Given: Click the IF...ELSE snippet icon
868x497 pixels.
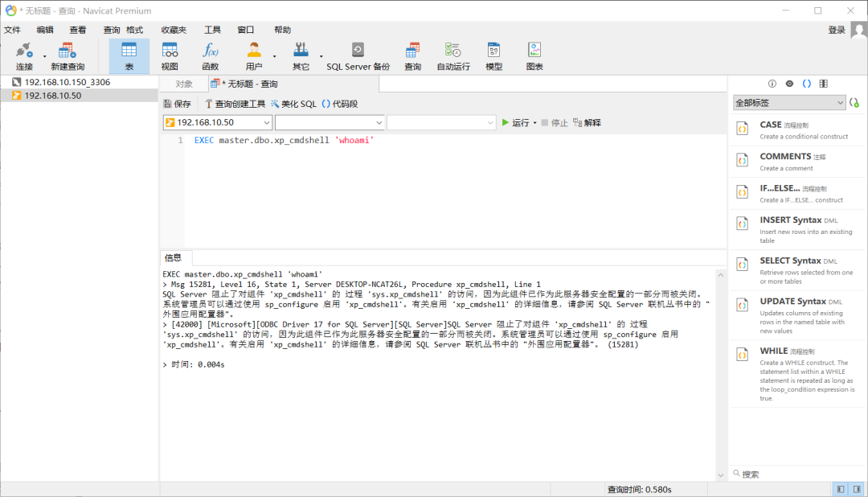Looking at the screenshot, I should 743,191.
